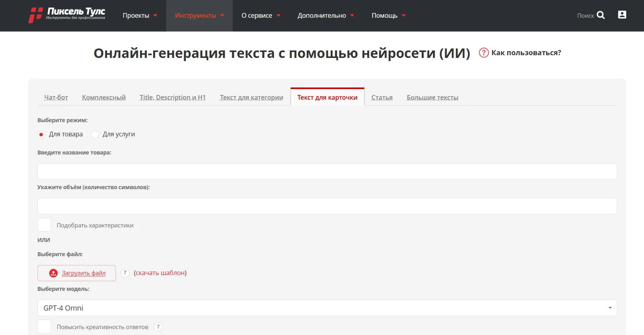Expand the Проекты menu

pyautogui.click(x=140, y=15)
